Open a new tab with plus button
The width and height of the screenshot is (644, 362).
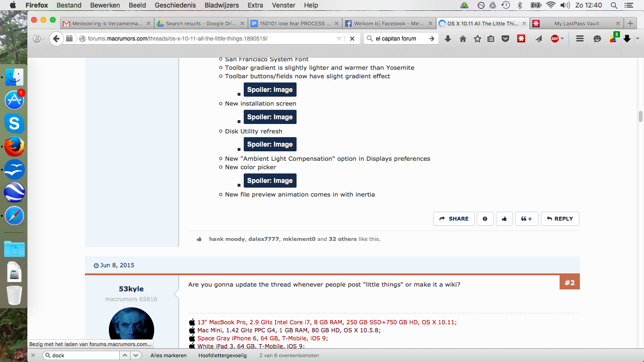point(630,24)
